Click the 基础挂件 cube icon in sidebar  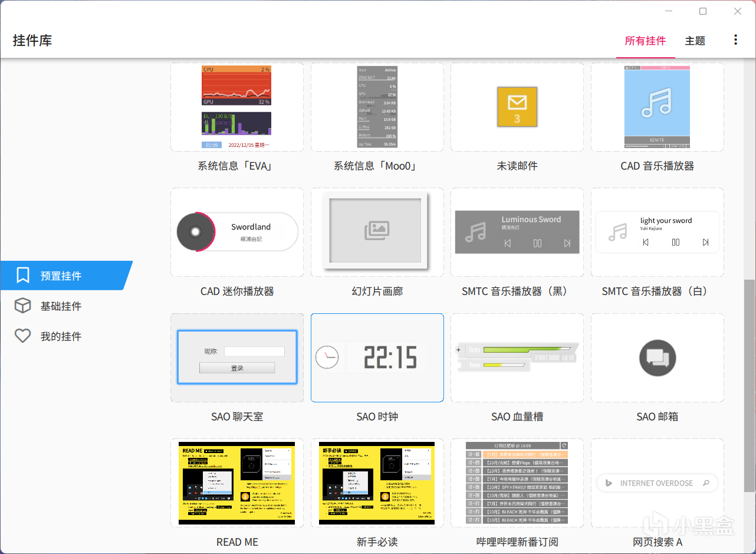point(22,306)
